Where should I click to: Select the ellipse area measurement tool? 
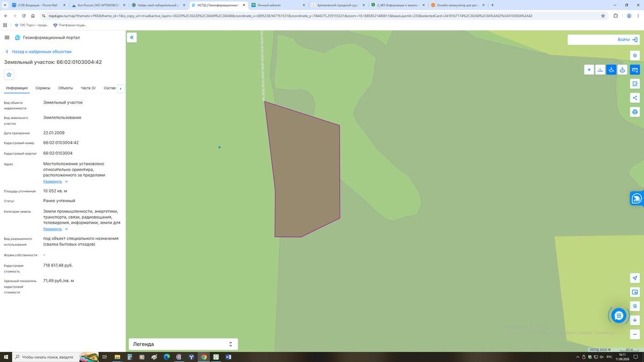pos(623,70)
